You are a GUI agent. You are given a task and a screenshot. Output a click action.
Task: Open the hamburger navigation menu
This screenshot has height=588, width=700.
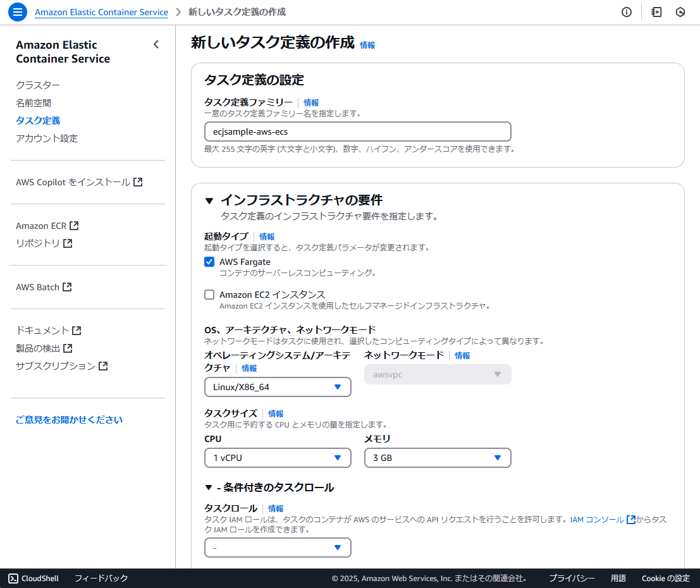(18, 12)
